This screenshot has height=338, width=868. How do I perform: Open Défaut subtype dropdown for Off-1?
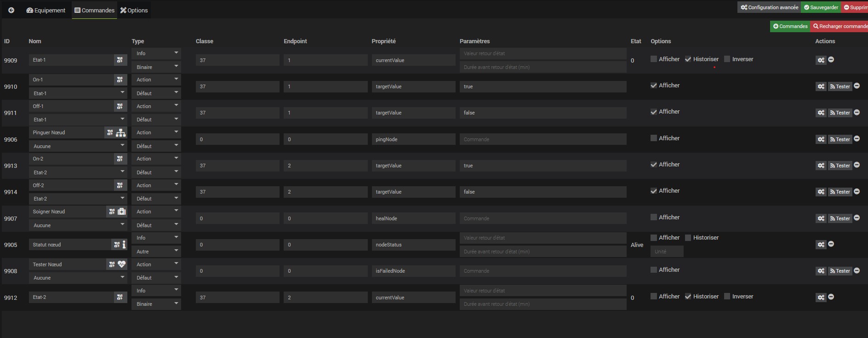click(x=156, y=120)
